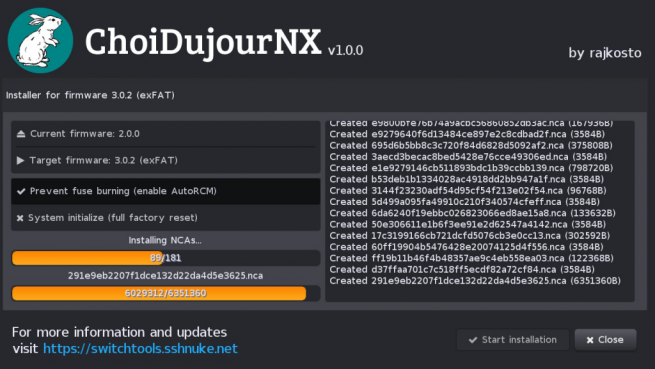This screenshot has width=655, height=369.
Task: Select the Target firmware 3.0.2 exFAT row
Action: click(x=165, y=160)
